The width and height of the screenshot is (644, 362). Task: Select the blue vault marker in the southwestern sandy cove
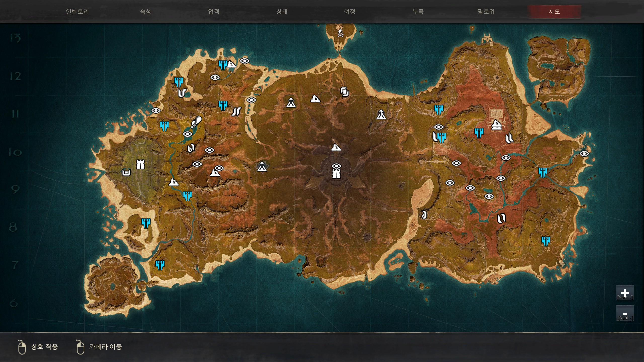146,223
